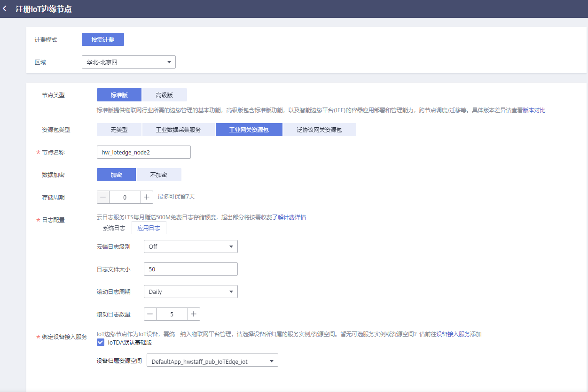Switch to 系统日志 tab
The width and height of the screenshot is (588, 392).
coord(114,228)
